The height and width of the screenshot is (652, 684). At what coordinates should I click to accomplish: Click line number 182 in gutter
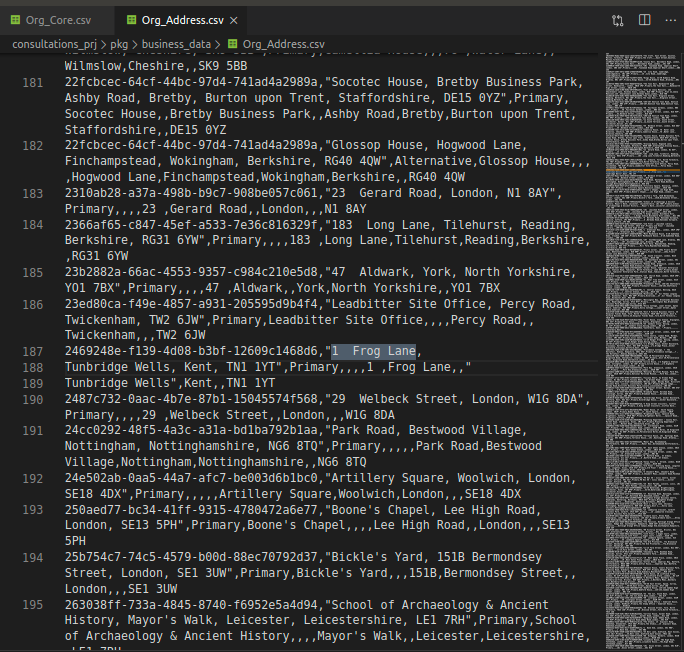pos(33,145)
